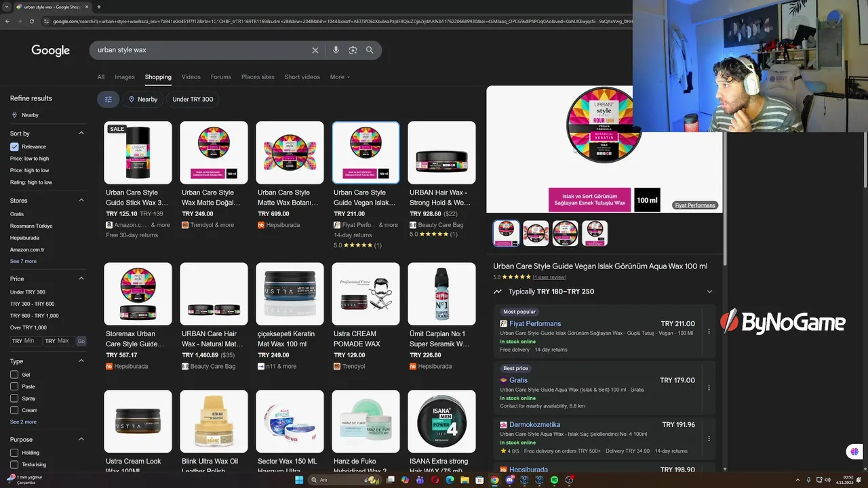Sort by Price: low to high
Image resolution: width=868 pixels, height=488 pixels.
(29, 159)
